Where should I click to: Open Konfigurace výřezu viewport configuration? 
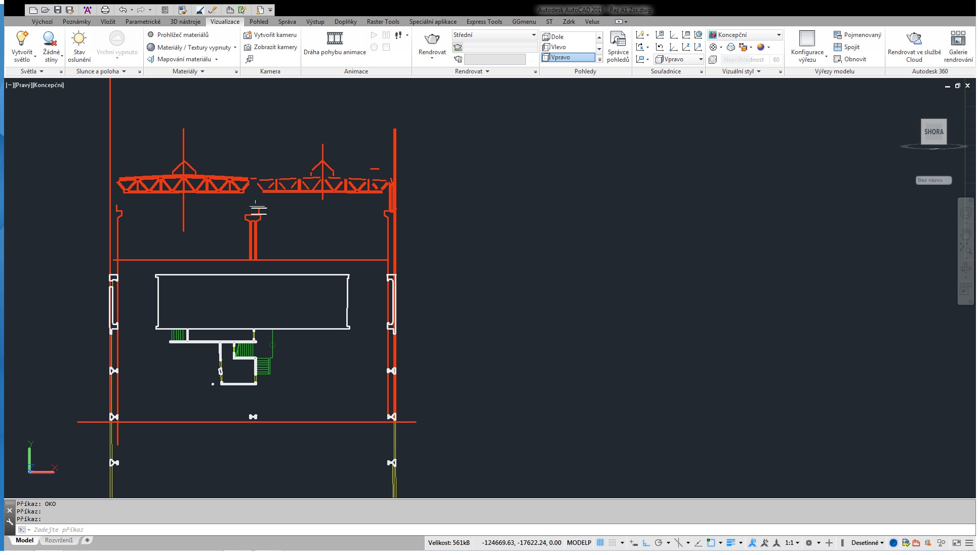(807, 46)
